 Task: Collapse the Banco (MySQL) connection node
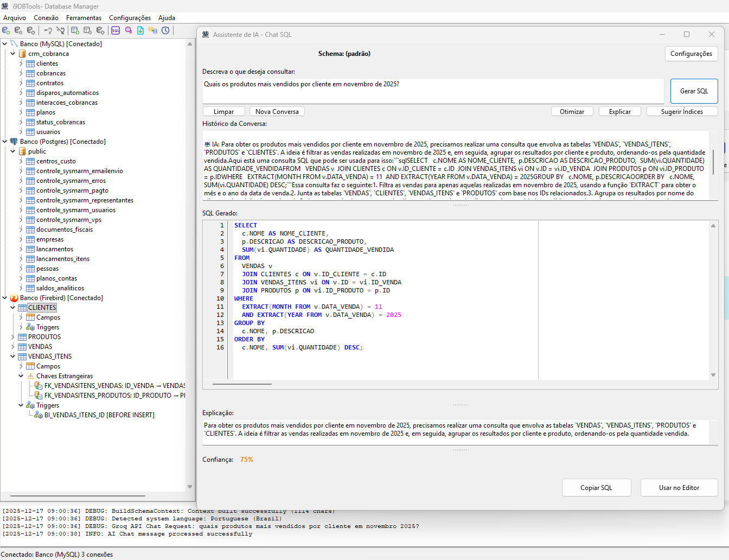click(5, 43)
